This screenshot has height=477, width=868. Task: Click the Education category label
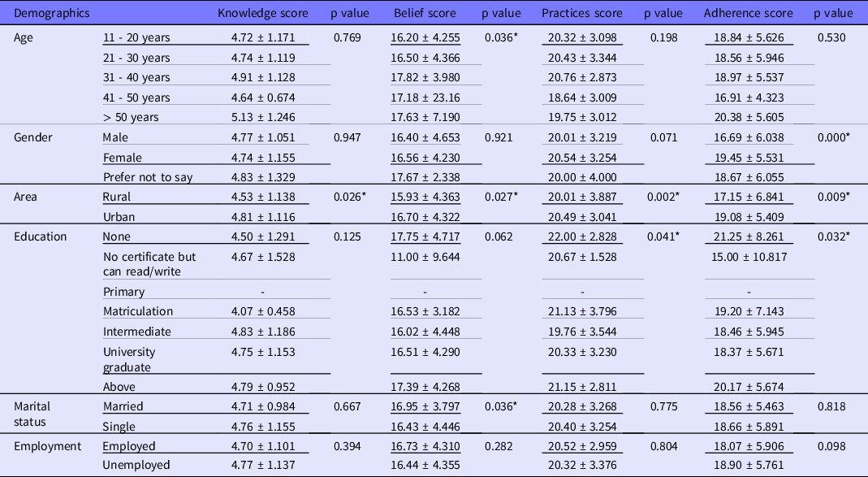[41, 236]
